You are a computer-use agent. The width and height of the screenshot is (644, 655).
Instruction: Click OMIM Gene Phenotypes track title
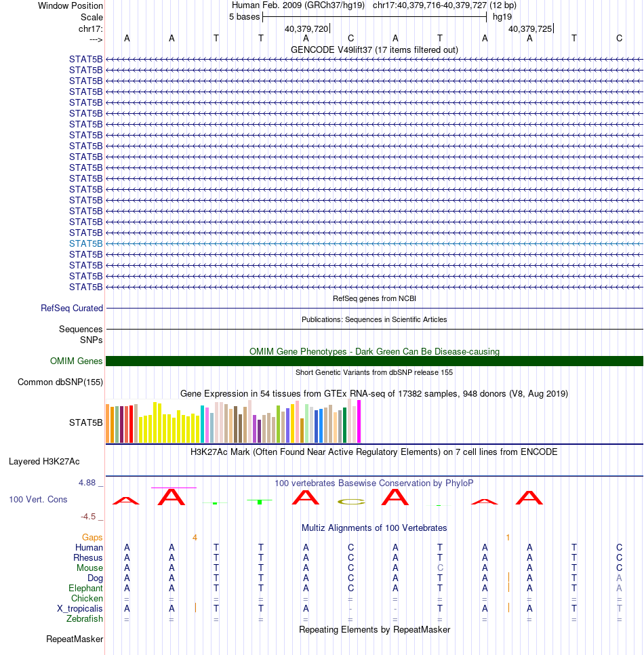(374, 352)
